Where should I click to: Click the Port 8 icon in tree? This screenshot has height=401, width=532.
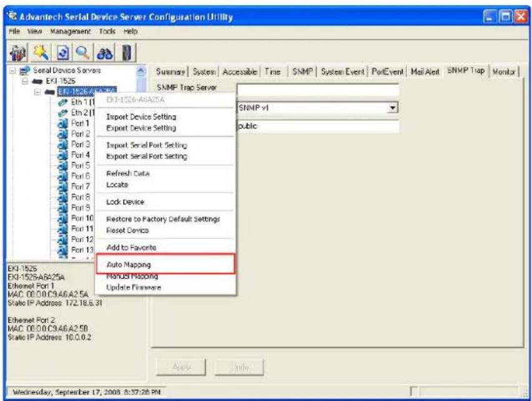63,197
